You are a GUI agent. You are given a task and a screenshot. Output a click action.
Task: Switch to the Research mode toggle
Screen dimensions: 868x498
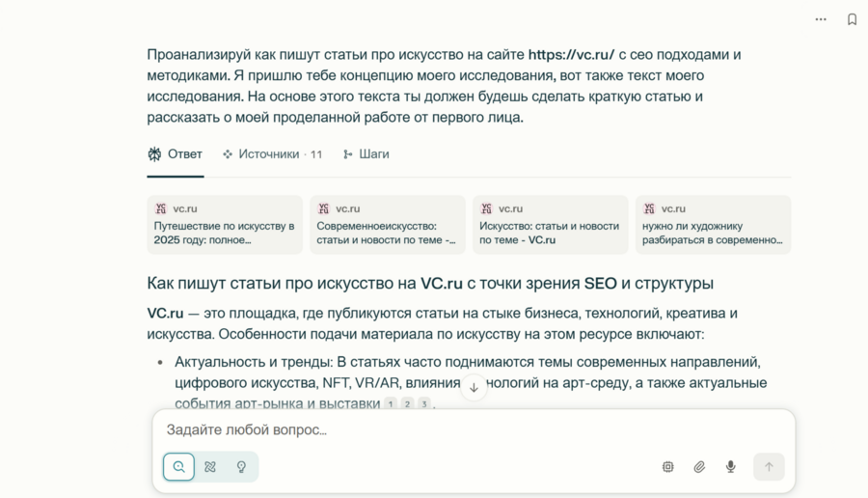[210, 467]
